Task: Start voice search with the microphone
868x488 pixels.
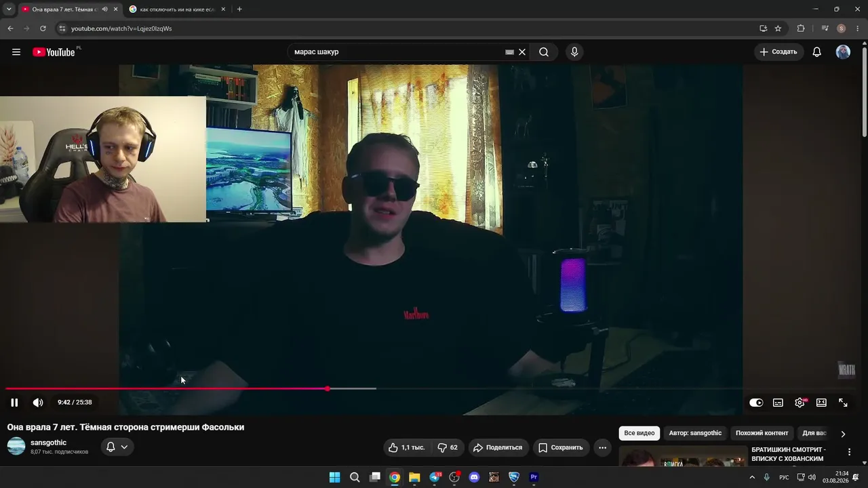Action: coord(574,52)
